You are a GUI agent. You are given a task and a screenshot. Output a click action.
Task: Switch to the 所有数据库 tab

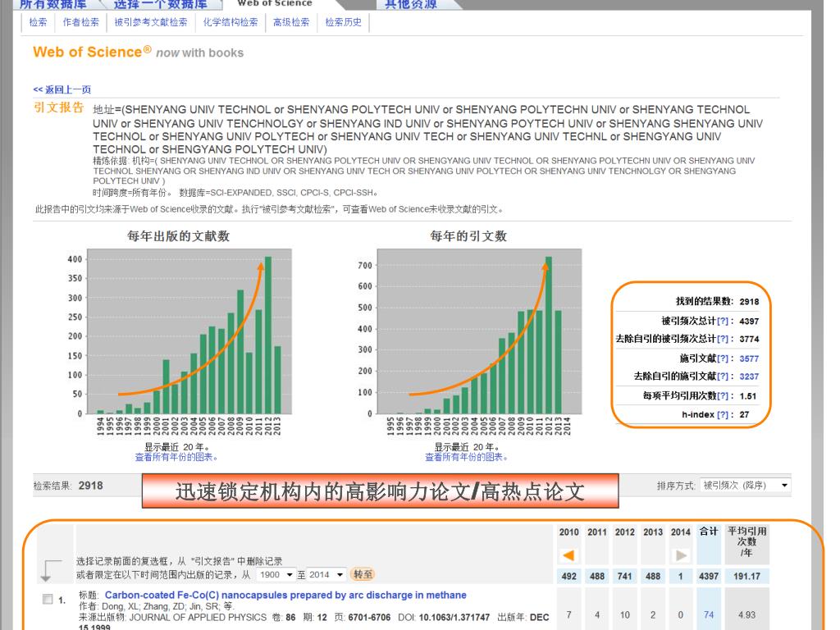click(x=52, y=4)
